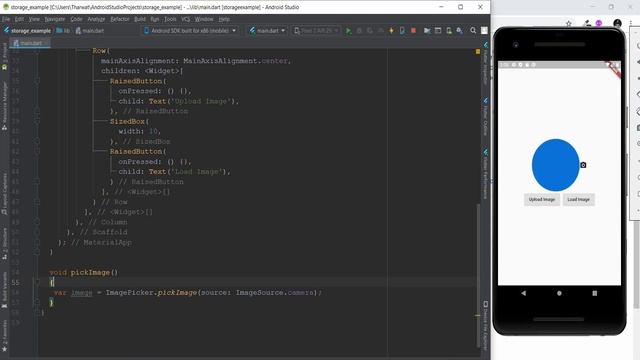Open Resource Manager tool window on left strip
Screen dimensions: 640x360
pos(4,106)
